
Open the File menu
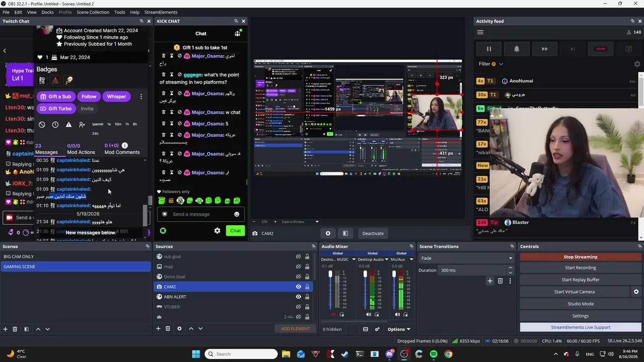click(x=6, y=12)
